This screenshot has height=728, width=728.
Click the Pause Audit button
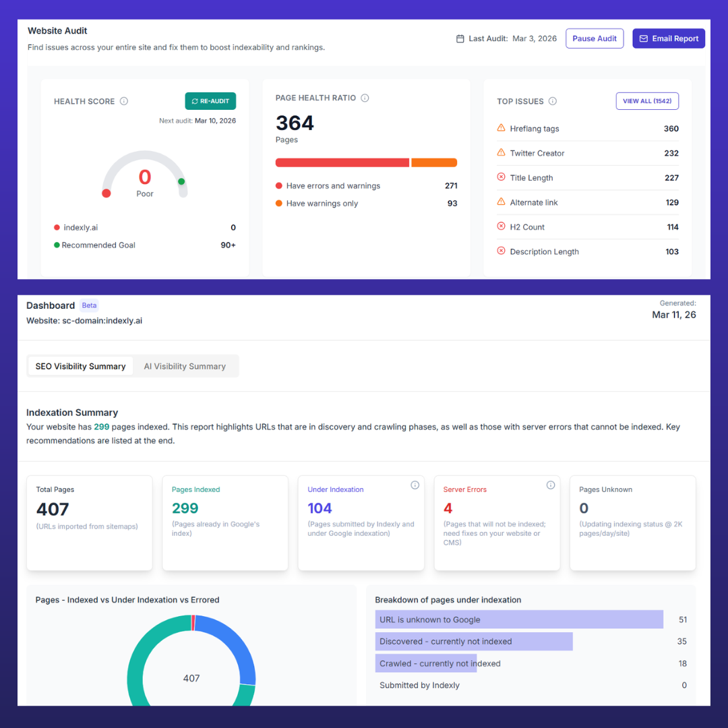[594, 38]
